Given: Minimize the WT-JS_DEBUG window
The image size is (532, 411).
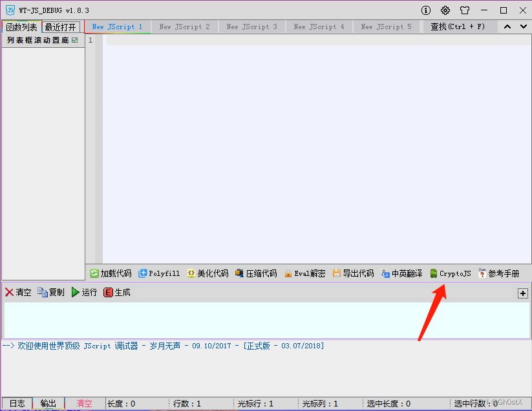Looking at the screenshot, I should point(484,10).
